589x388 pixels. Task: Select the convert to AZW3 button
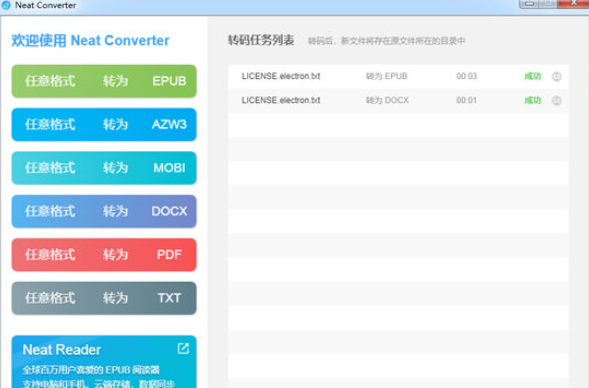(104, 124)
